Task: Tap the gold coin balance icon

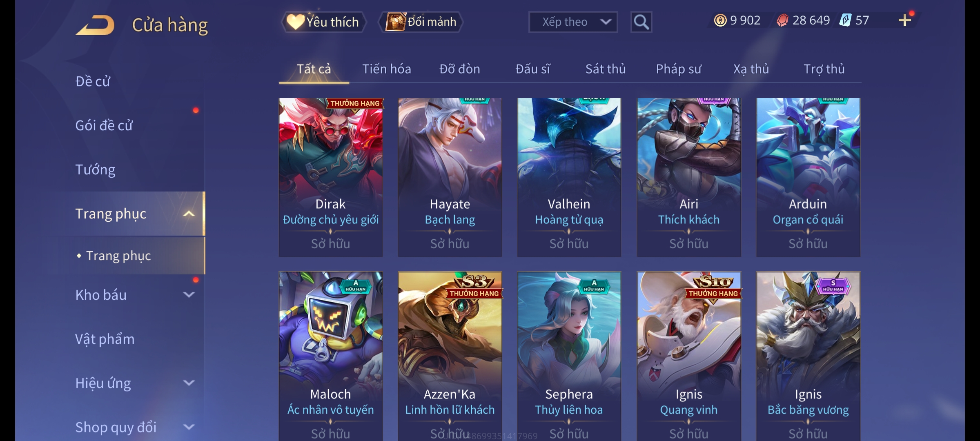Action: coord(720,20)
